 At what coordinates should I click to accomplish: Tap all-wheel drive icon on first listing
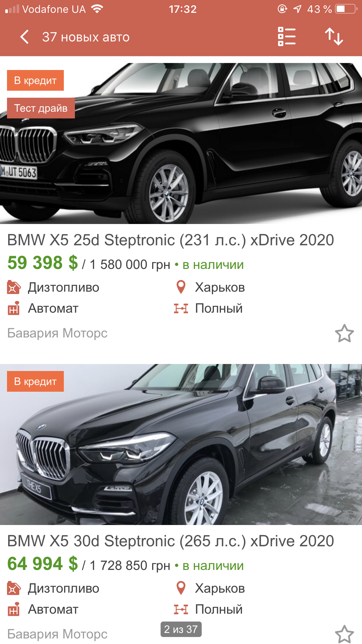[181, 308]
